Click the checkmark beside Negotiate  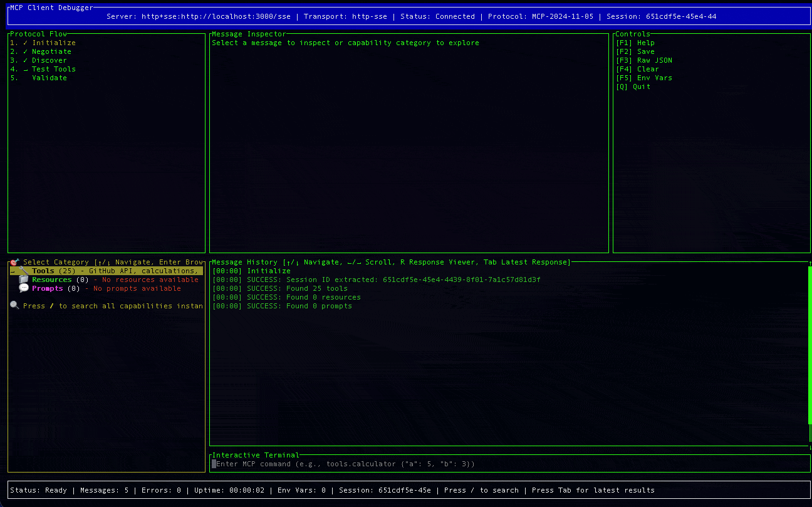click(26, 51)
